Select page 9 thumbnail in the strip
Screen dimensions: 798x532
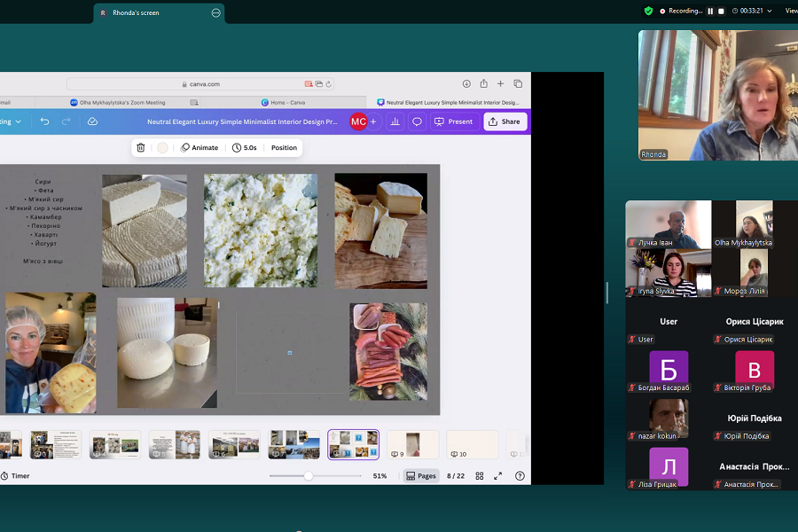(412, 442)
